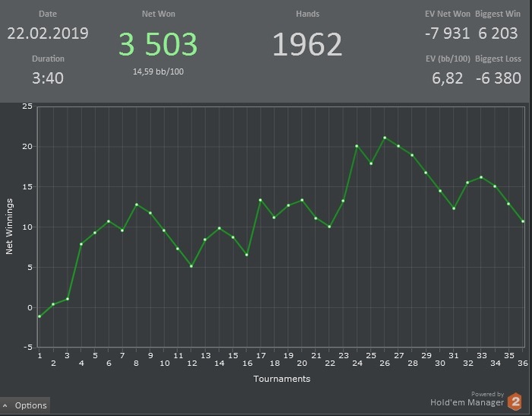Click the Biggest Win value 6 203

pyautogui.click(x=498, y=33)
